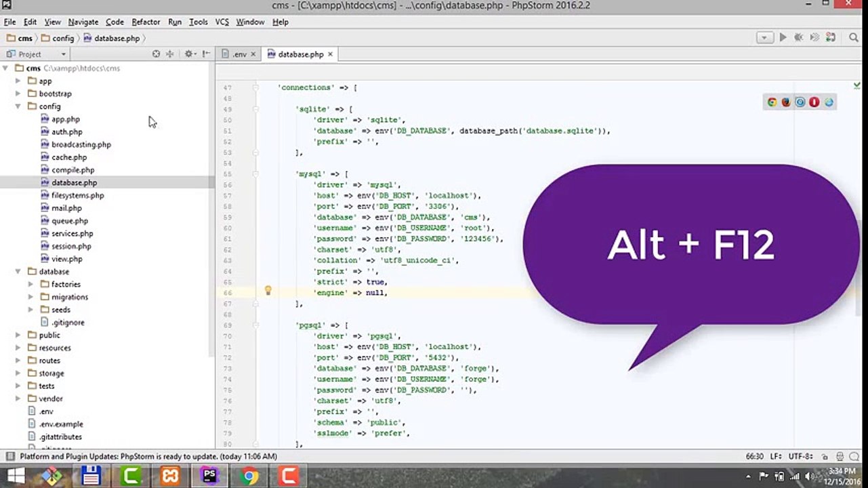The height and width of the screenshot is (488, 868).
Task: Expand the seeds folder
Action: click(x=30, y=310)
